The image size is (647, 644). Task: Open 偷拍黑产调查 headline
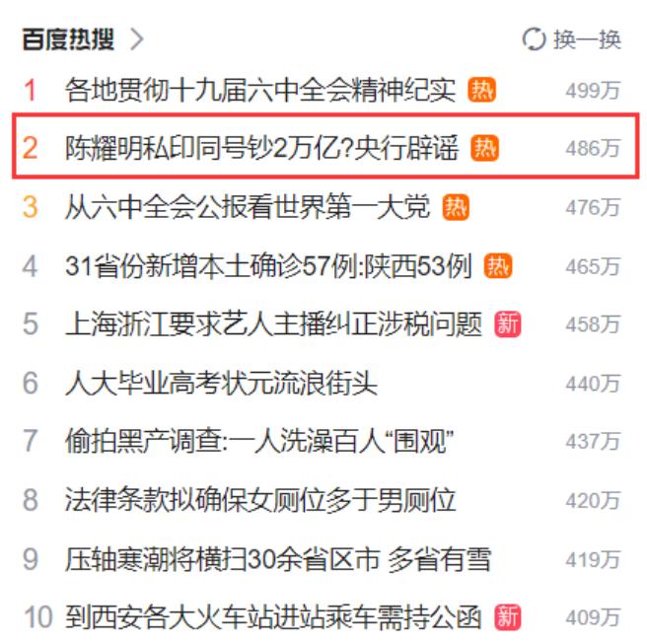point(259,441)
